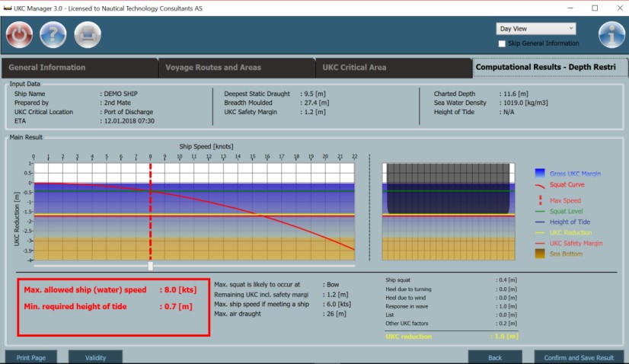
Task: Click the Sea Water Density value 1019.0
Action: coord(525,103)
